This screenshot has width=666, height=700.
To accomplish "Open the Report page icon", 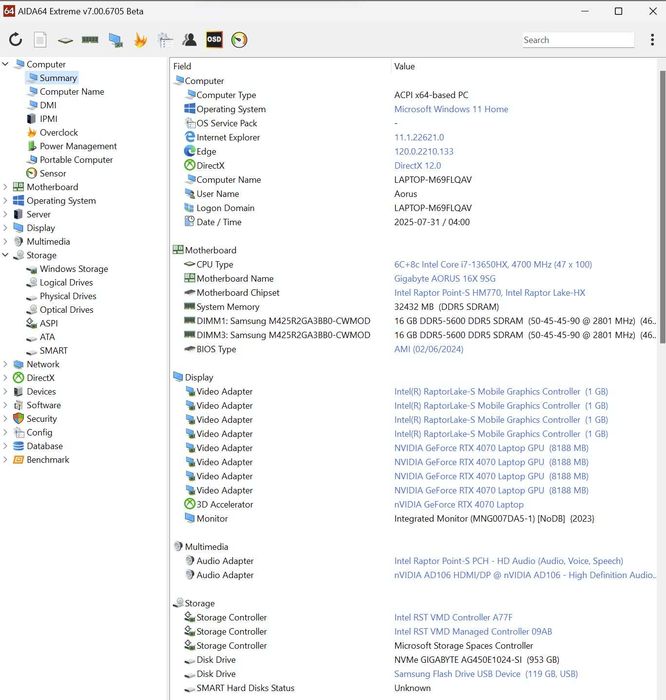I will tap(40, 40).
